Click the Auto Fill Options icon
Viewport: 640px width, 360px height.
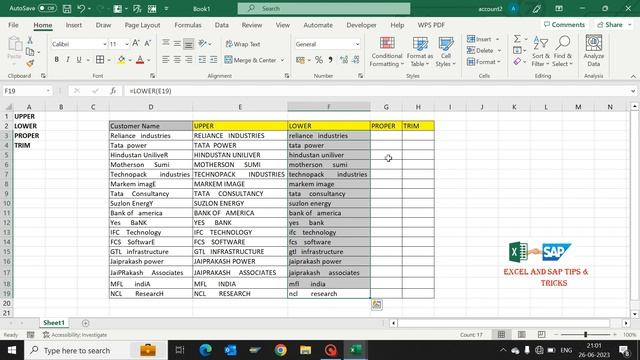pos(376,304)
